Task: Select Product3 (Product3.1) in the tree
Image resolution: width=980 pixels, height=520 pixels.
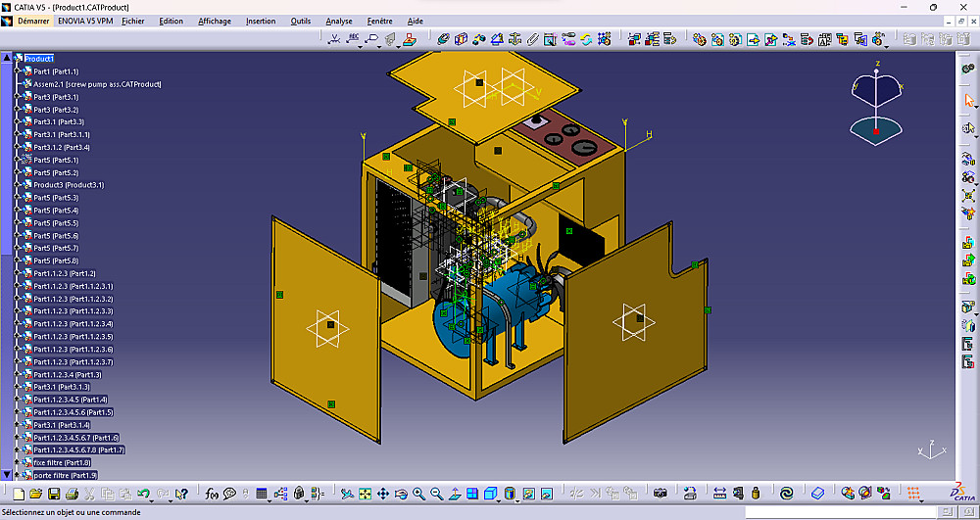Action: 69,185
